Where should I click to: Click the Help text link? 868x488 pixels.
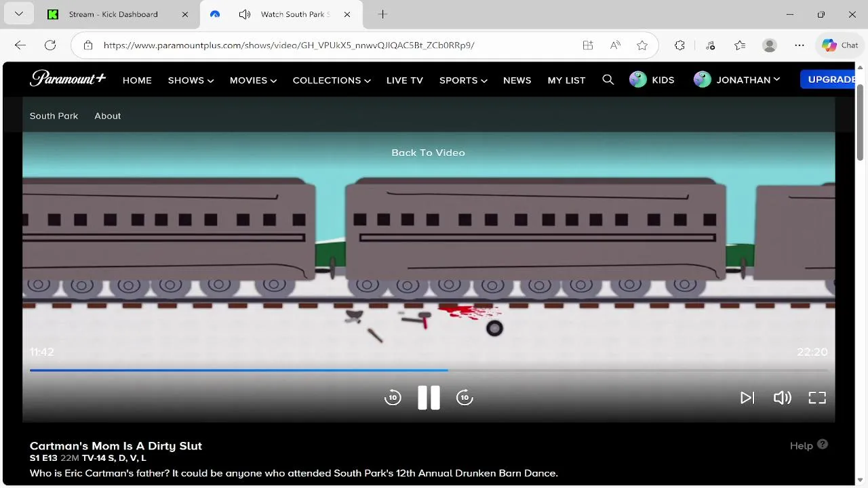pos(801,445)
